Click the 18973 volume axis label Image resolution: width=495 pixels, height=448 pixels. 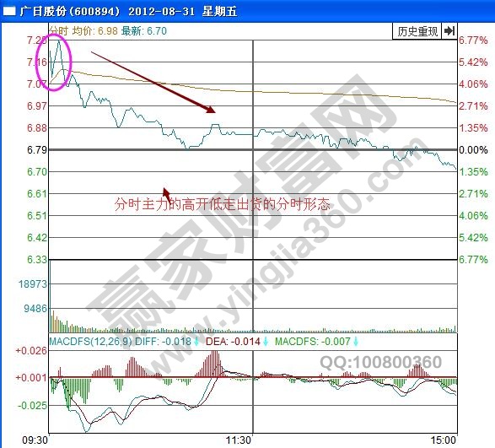(x=33, y=284)
